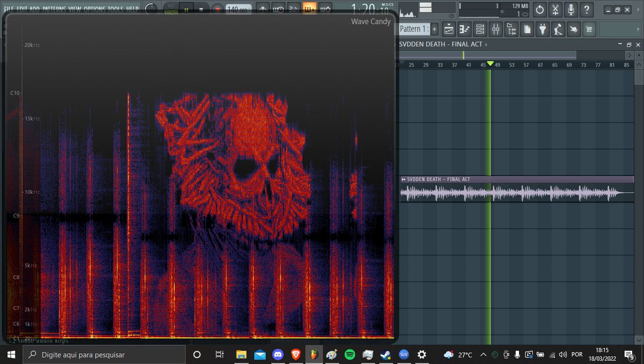Open the playlist view icon
Viewport: 644px width, 364px height.
tap(449, 30)
